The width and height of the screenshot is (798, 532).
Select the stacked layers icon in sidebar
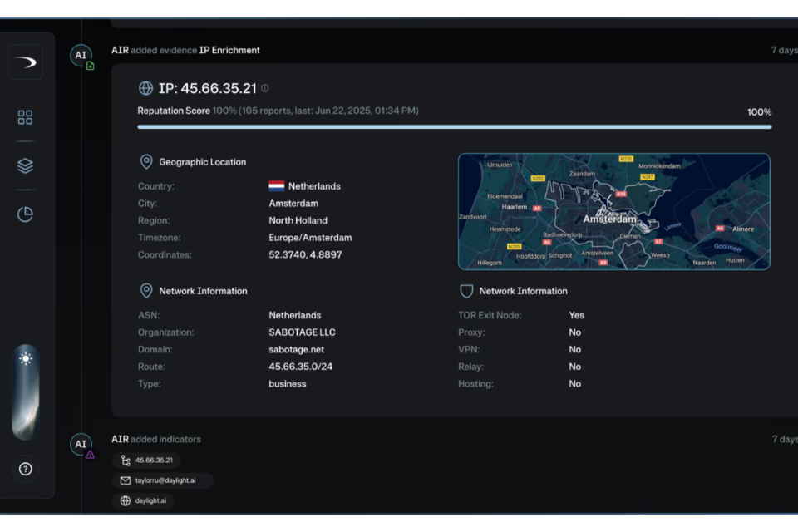(25, 166)
